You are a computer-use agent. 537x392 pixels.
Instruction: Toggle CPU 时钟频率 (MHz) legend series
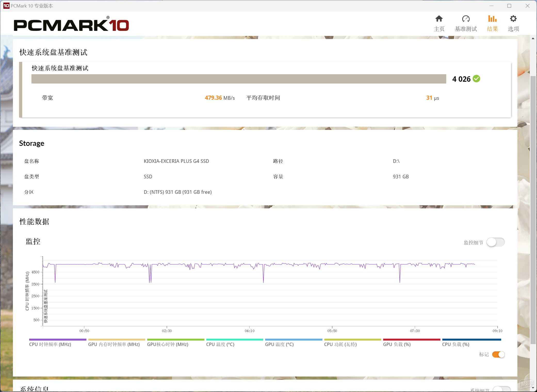tap(58, 343)
